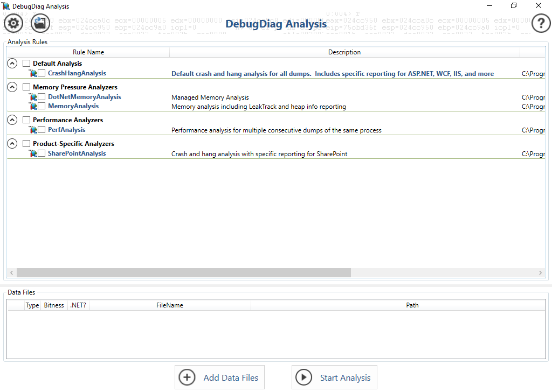
Task: Click the Add Data Files button
Action: click(x=220, y=377)
